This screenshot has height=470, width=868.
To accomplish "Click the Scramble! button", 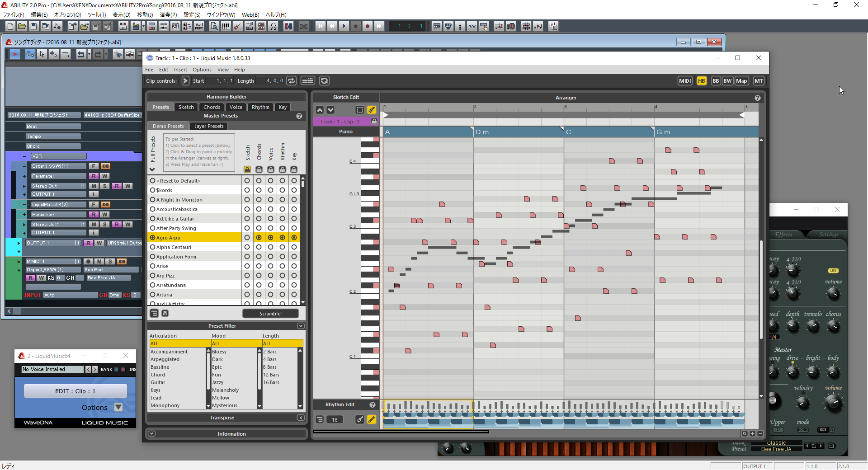I will 270,314.
